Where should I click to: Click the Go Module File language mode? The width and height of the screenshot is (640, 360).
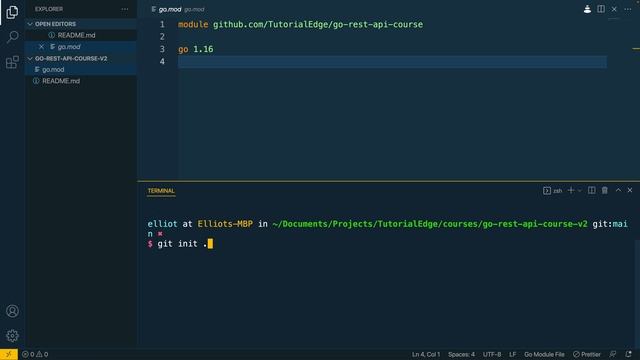click(x=544, y=354)
